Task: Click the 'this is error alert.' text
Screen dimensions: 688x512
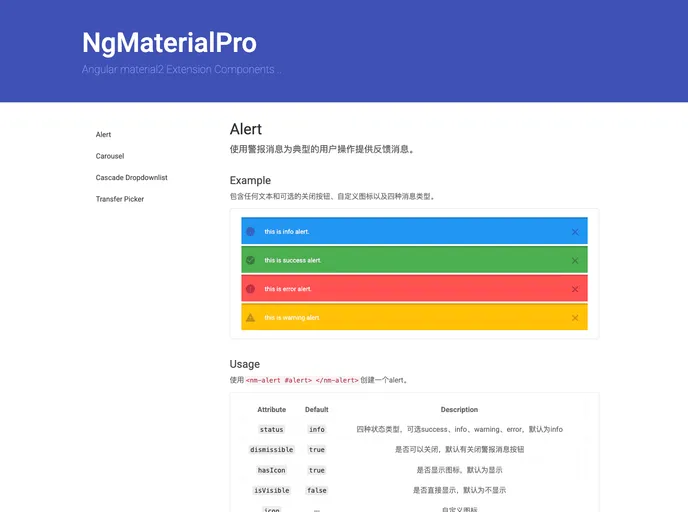Action: [x=288, y=289]
